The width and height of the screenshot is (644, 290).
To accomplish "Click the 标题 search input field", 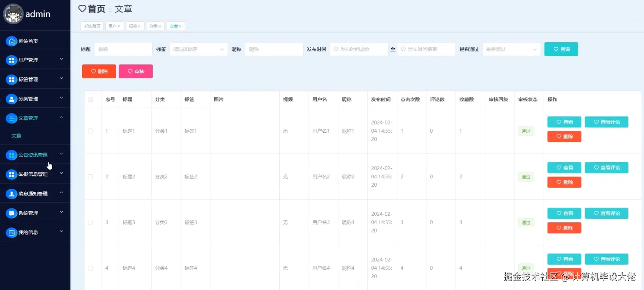I will click(x=123, y=49).
